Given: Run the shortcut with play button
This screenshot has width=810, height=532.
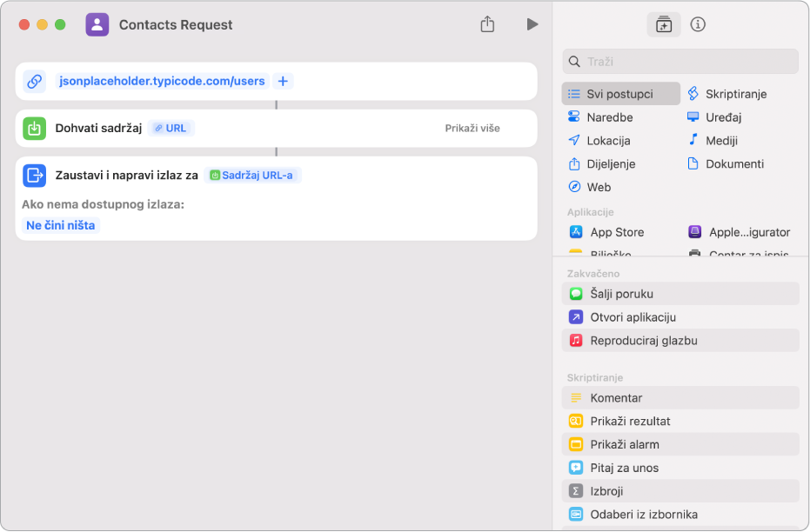Looking at the screenshot, I should coord(532,24).
